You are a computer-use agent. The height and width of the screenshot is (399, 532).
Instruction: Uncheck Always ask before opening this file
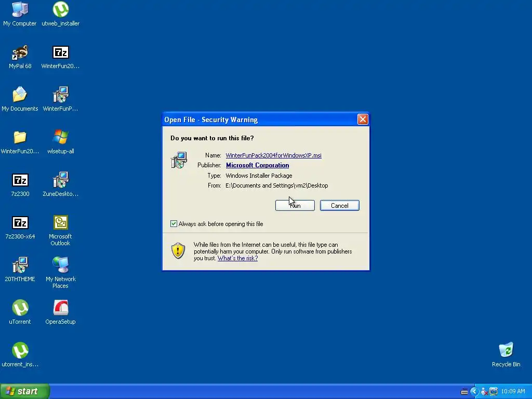(x=174, y=224)
